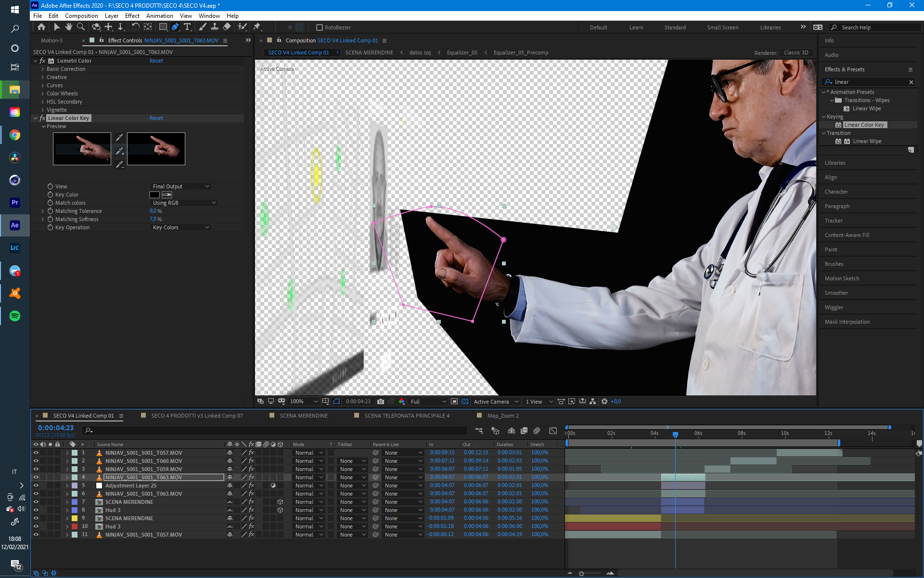Hide layer 7 SCENA MERENDINE
924x578 pixels.
point(36,502)
